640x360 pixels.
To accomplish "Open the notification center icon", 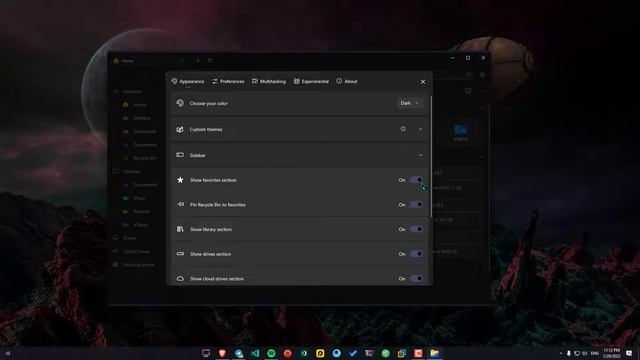I will (x=629, y=353).
